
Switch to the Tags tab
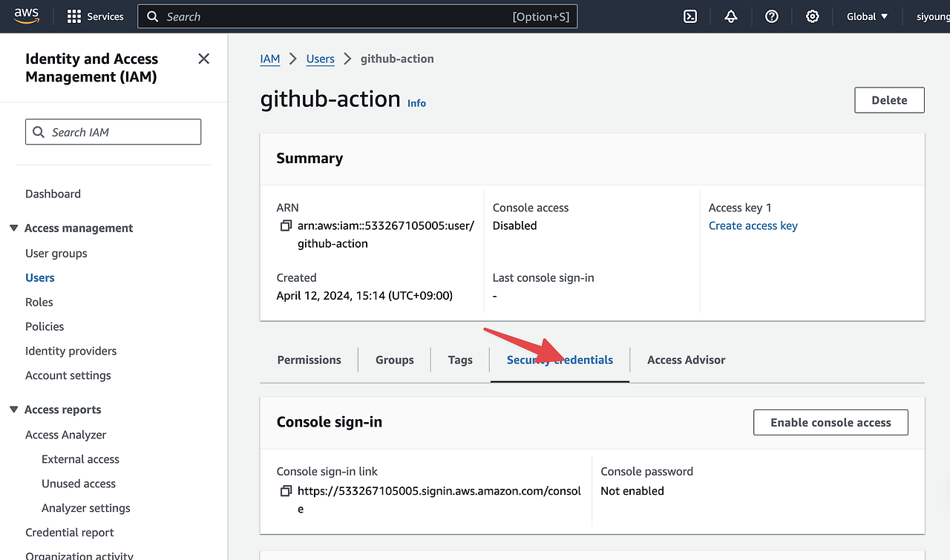click(x=460, y=360)
